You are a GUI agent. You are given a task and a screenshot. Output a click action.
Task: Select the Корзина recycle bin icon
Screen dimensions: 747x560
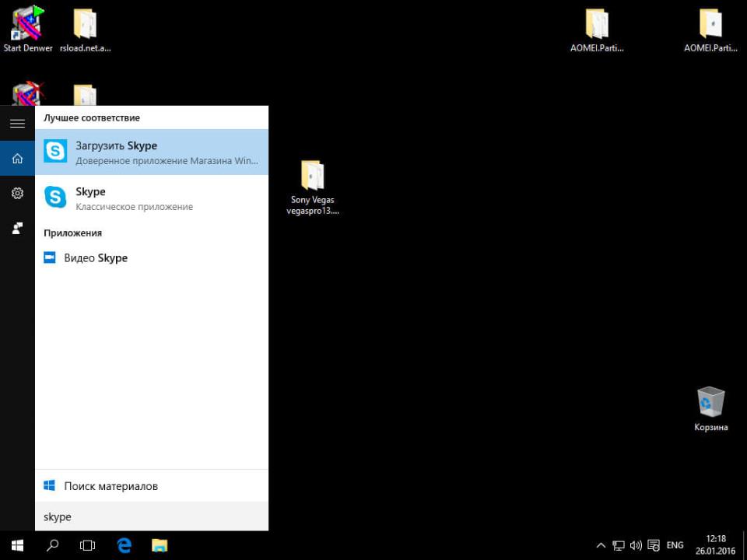pyautogui.click(x=710, y=409)
